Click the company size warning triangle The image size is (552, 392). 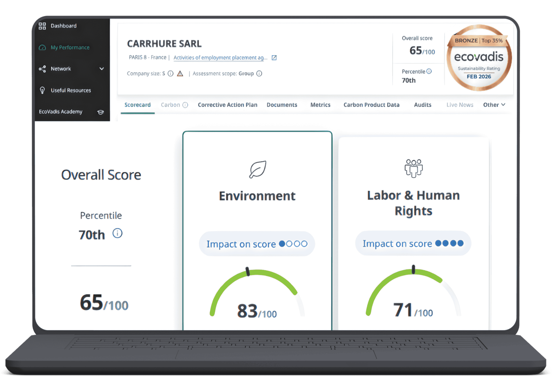pos(180,74)
